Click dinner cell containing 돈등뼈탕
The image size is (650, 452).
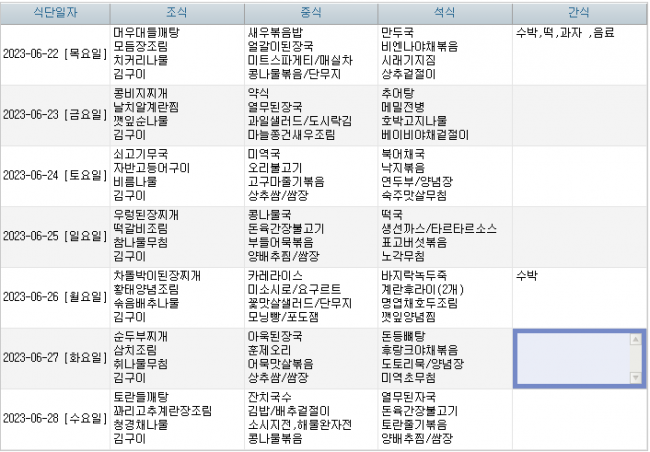[445, 358]
